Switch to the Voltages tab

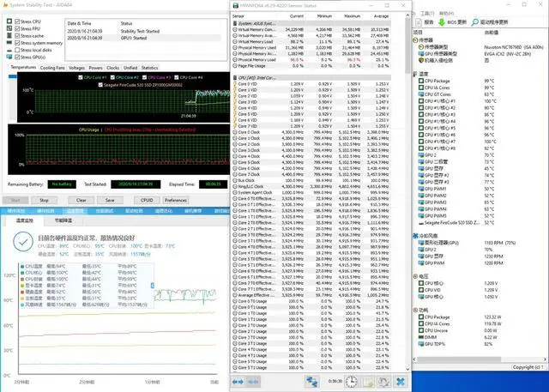click(76, 68)
